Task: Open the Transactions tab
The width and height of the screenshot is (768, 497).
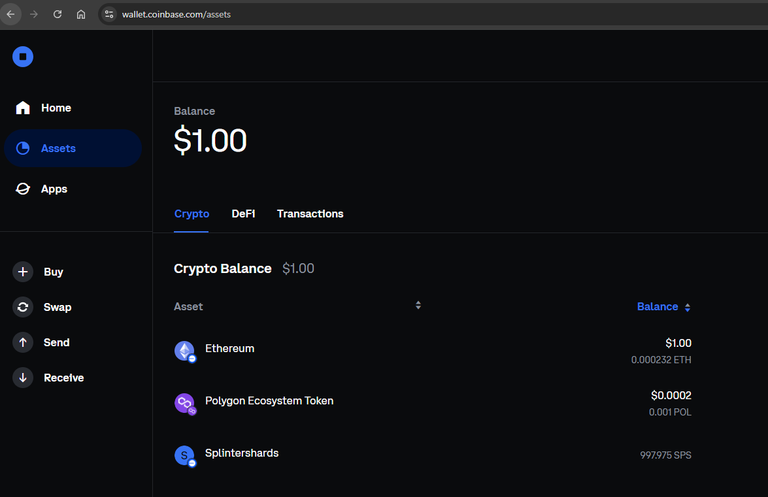Action: coord(310,214)
